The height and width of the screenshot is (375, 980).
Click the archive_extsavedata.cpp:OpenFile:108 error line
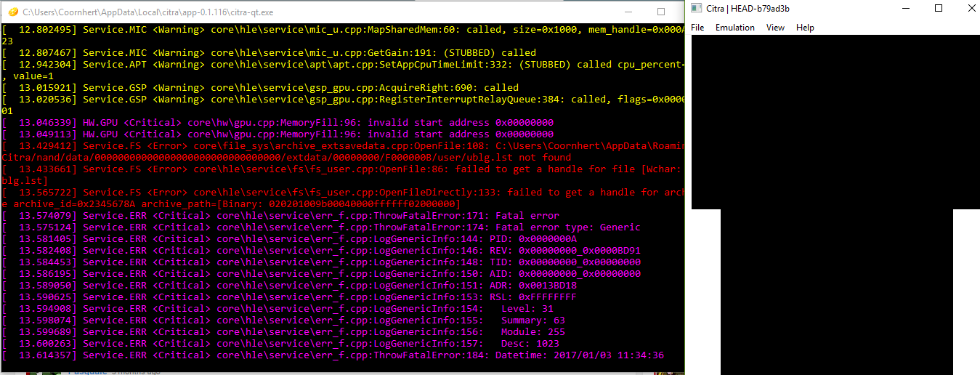click(343, 146)
